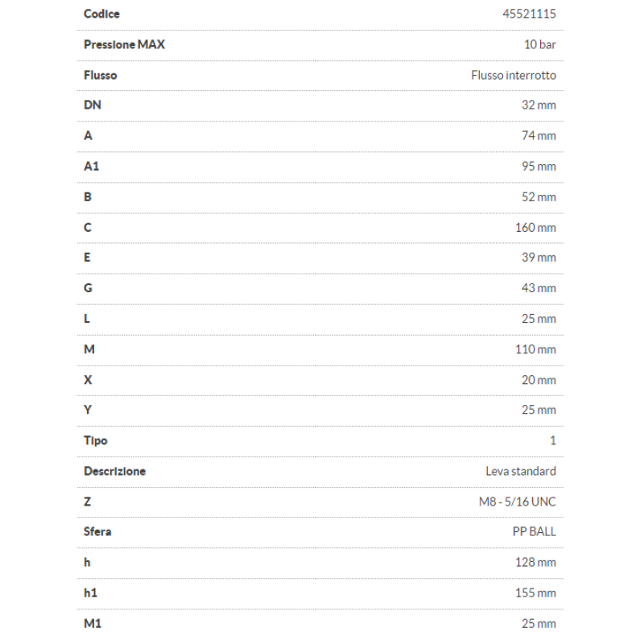The width and height of the screenshot is (644, 644).
Task: Click the product code value 45521115
Action: (528, 14)
